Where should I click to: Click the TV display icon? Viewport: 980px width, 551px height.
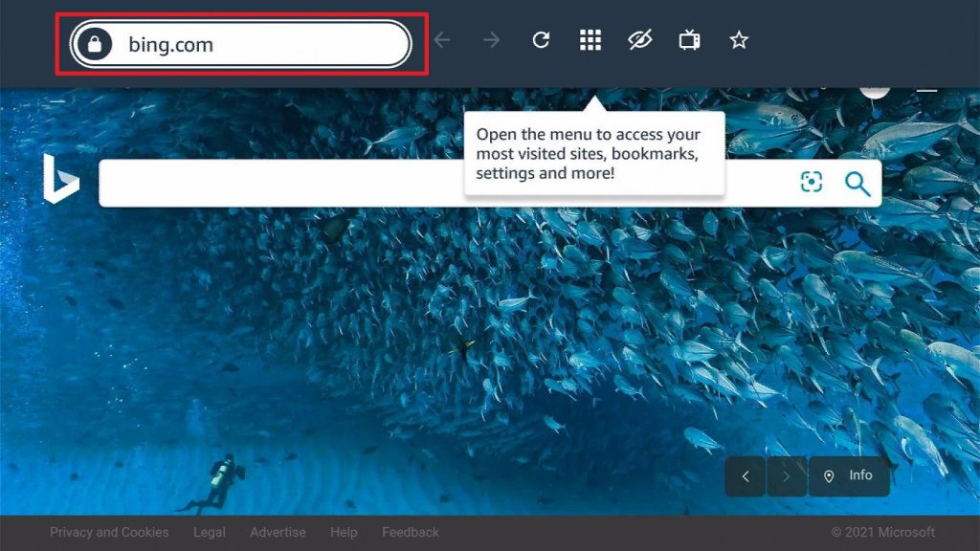[689, 40]
